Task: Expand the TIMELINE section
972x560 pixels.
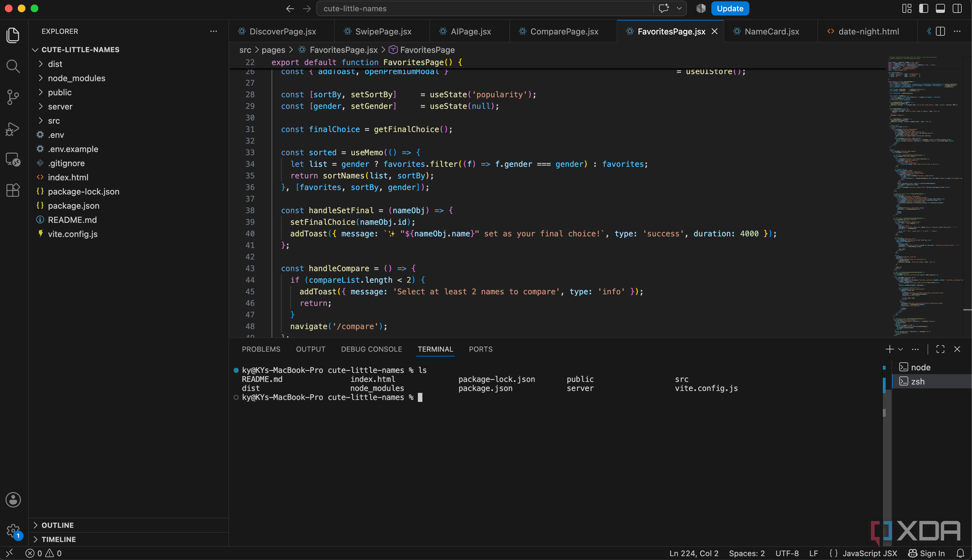Action: pyautogui.click(x=129, y=539)
